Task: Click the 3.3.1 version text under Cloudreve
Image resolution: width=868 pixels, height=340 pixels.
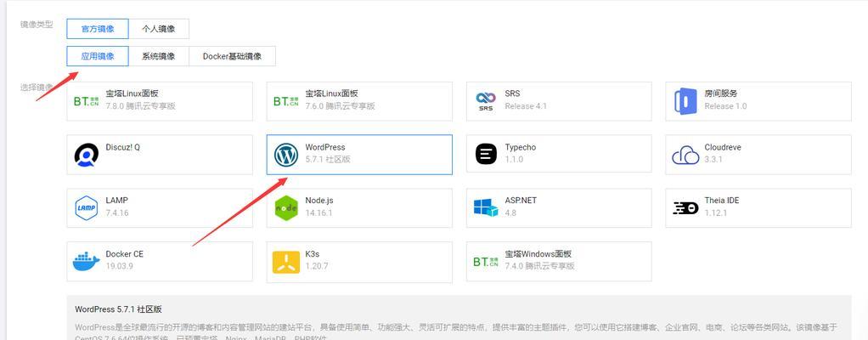Action: click(713, 160)
